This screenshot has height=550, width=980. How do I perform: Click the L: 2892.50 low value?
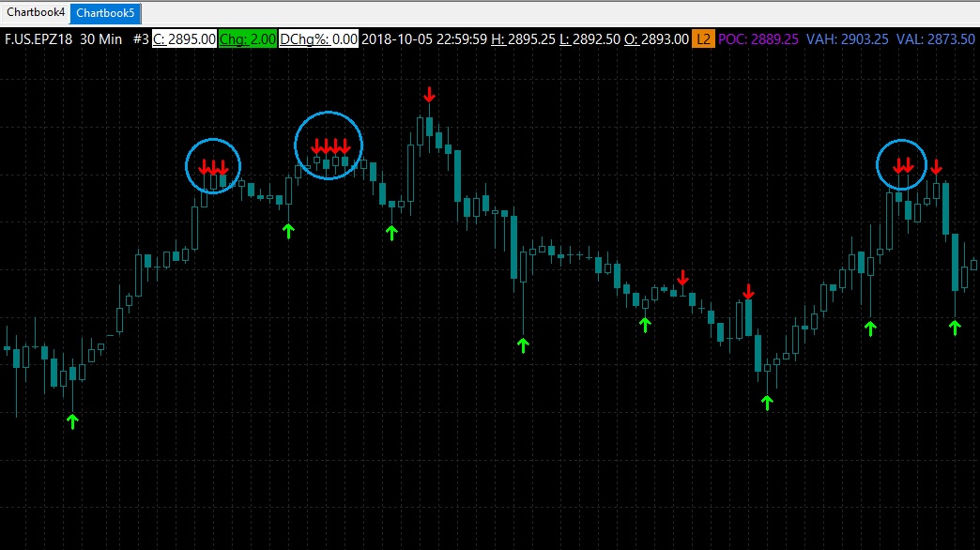point(590,39)
